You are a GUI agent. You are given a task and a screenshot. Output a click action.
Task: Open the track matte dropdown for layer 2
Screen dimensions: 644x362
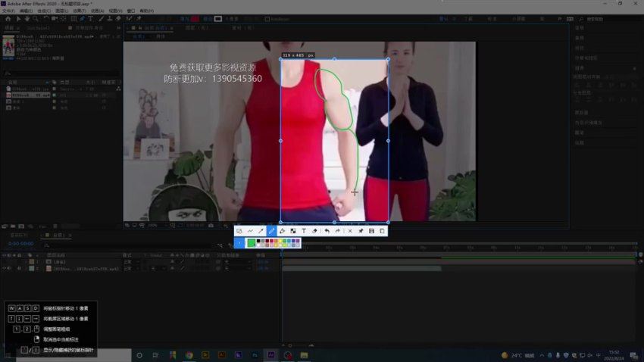pyautogui.click(x=158, y=268)
